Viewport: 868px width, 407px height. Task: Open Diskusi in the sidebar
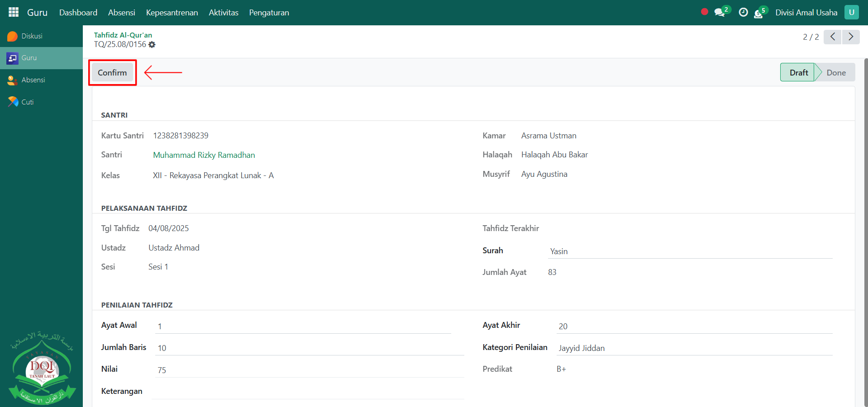click(x=32, y=36)
